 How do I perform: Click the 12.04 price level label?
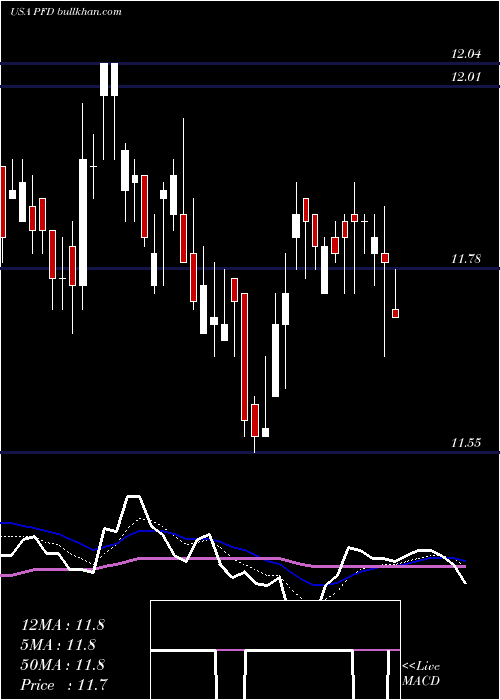click(466, 54)
